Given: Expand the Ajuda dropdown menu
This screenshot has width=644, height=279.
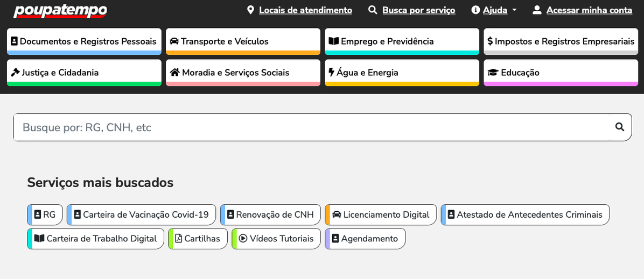Looking at the screenshot, I should pos(494,10).
